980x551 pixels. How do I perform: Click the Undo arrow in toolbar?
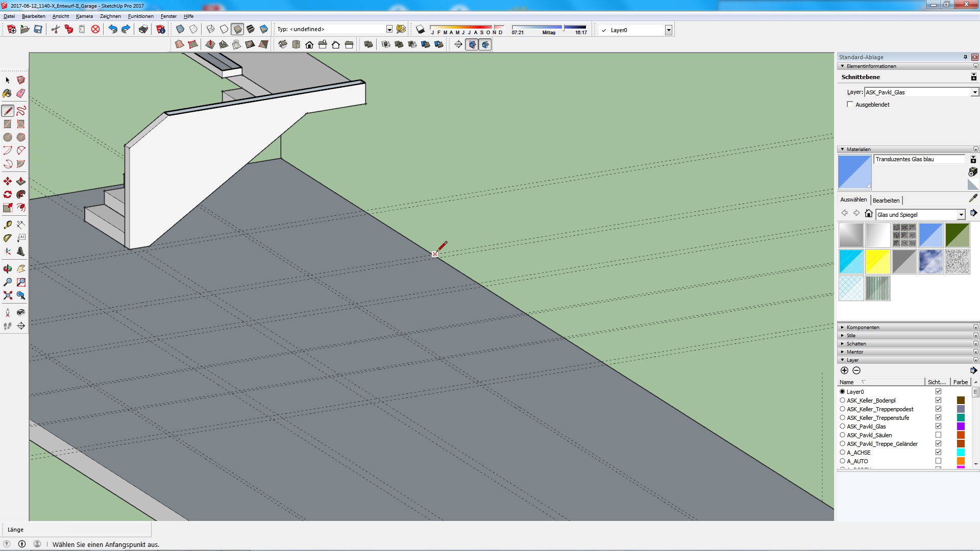pos(112,30)
